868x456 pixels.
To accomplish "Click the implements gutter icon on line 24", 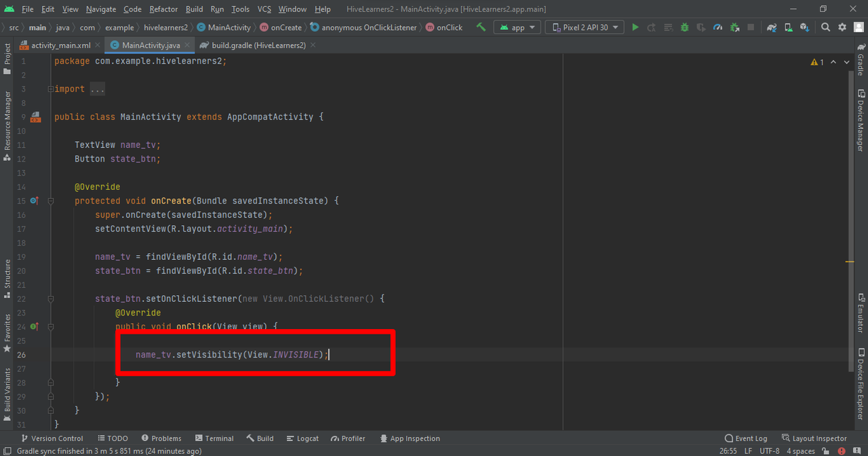I will 34,326.
